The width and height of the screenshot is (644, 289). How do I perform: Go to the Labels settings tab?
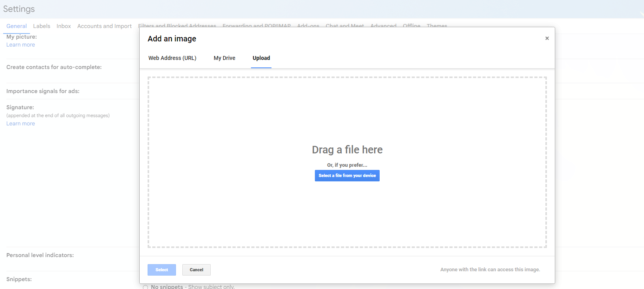tap(41, 26)
